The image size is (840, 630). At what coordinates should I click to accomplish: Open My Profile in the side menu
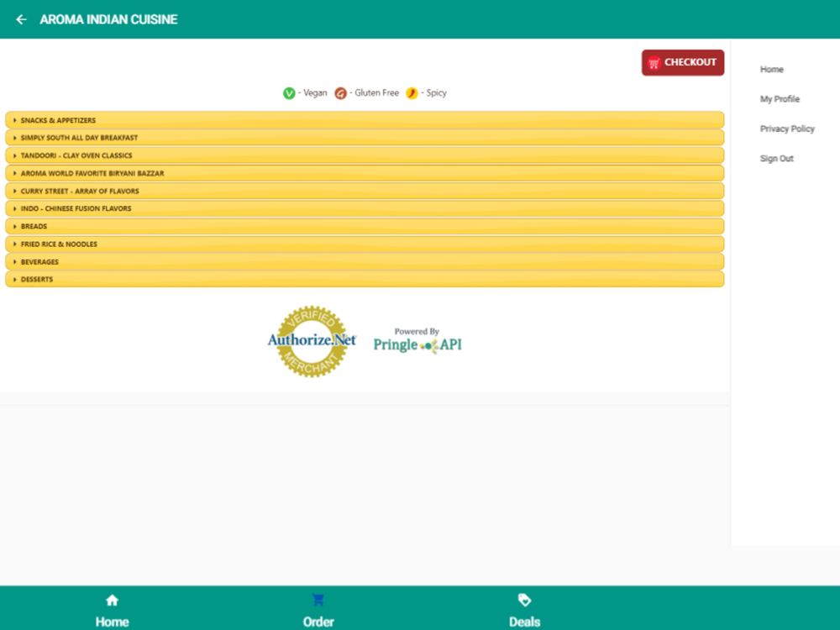coord(780,99)
